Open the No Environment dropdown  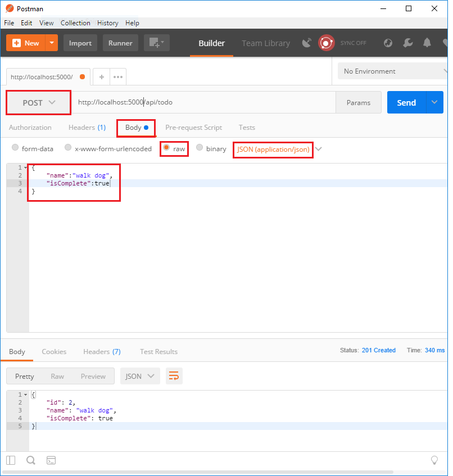392,71
